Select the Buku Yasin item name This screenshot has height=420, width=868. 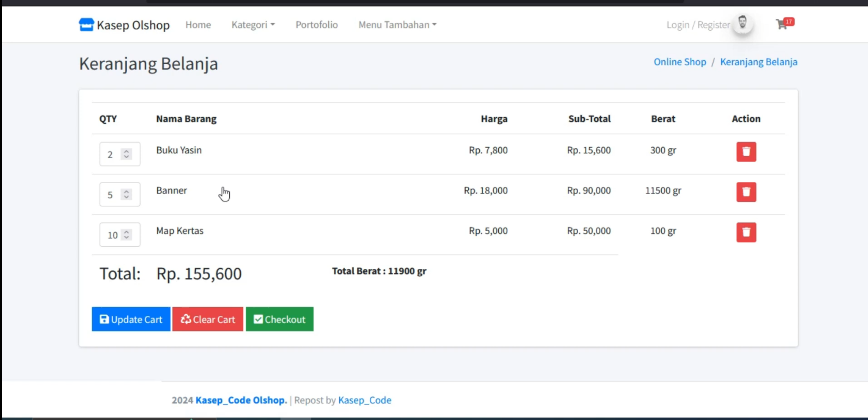click(179, 150)
